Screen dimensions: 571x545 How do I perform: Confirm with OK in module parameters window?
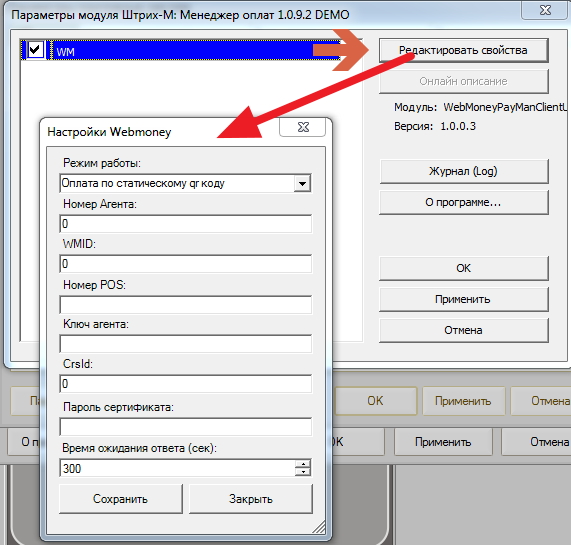click(464, 268)
